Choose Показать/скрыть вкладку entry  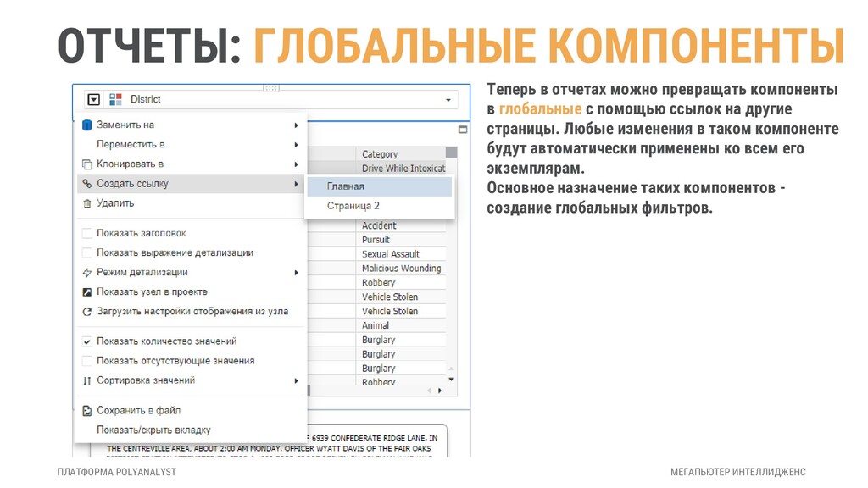click(x=191, y=430)
